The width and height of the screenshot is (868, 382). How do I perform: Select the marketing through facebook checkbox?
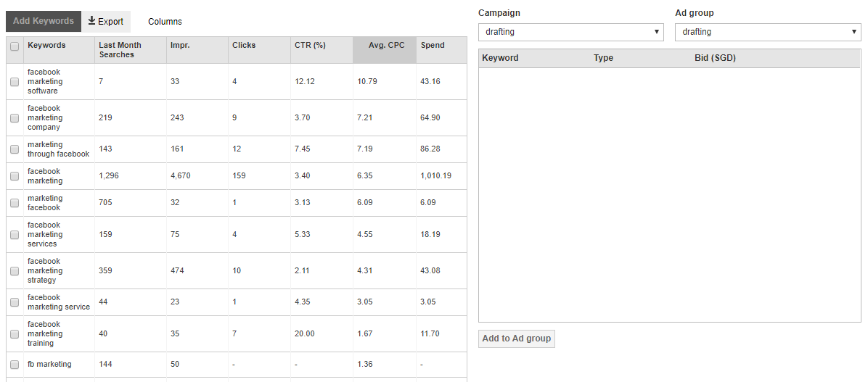(x=15, y=149)
